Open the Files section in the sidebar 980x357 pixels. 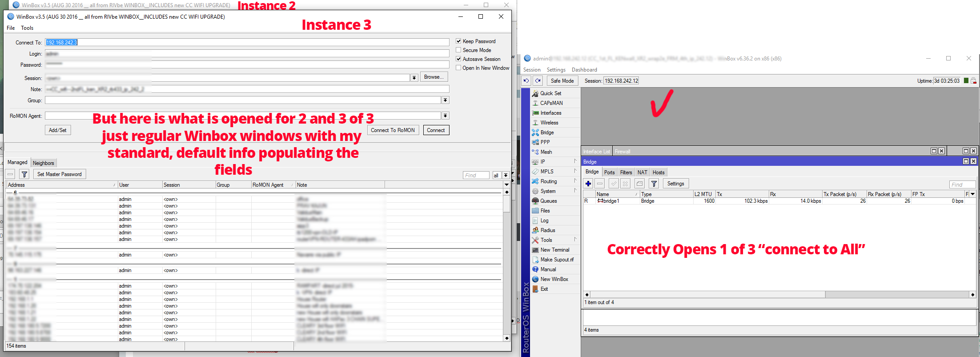[x=545, y=211]
